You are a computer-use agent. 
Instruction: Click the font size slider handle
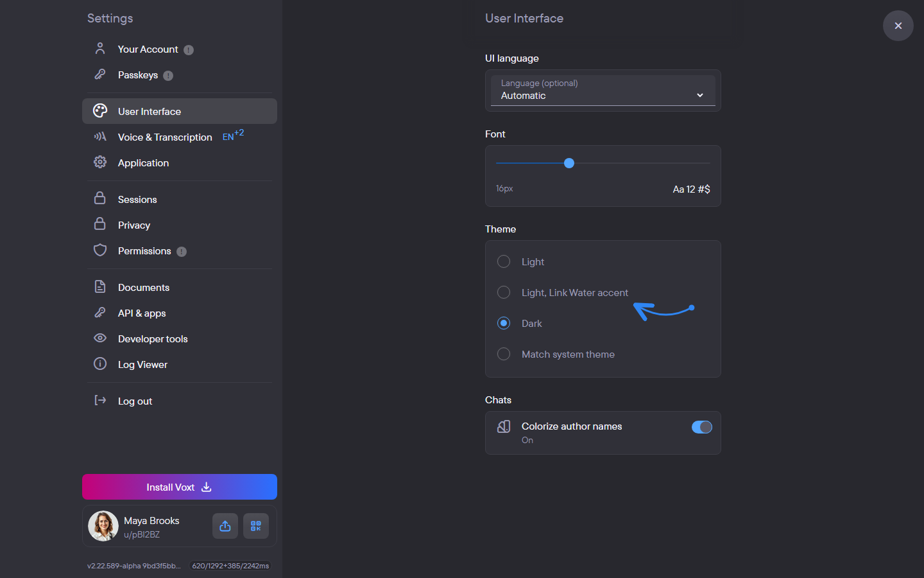569,163
